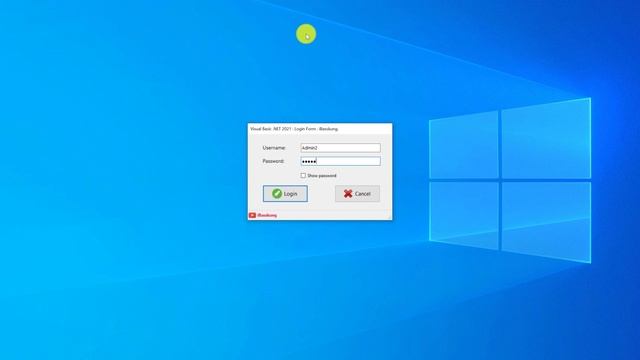Click the green Login button
This screenshot has width=640, height=360.
(285, 193)
